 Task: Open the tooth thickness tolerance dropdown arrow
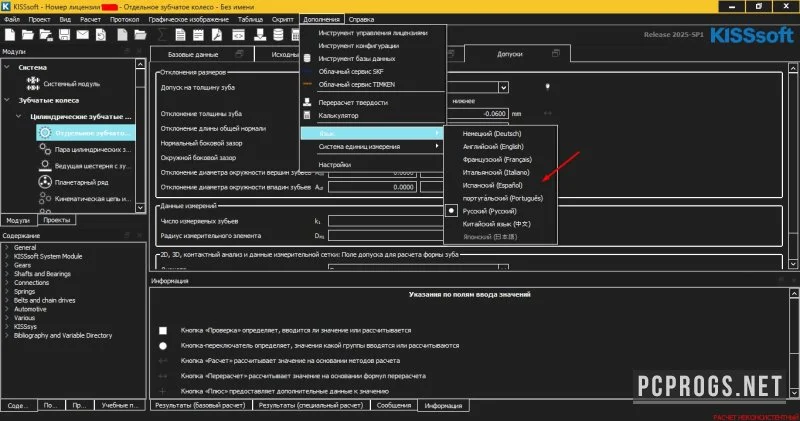[503, 87]
